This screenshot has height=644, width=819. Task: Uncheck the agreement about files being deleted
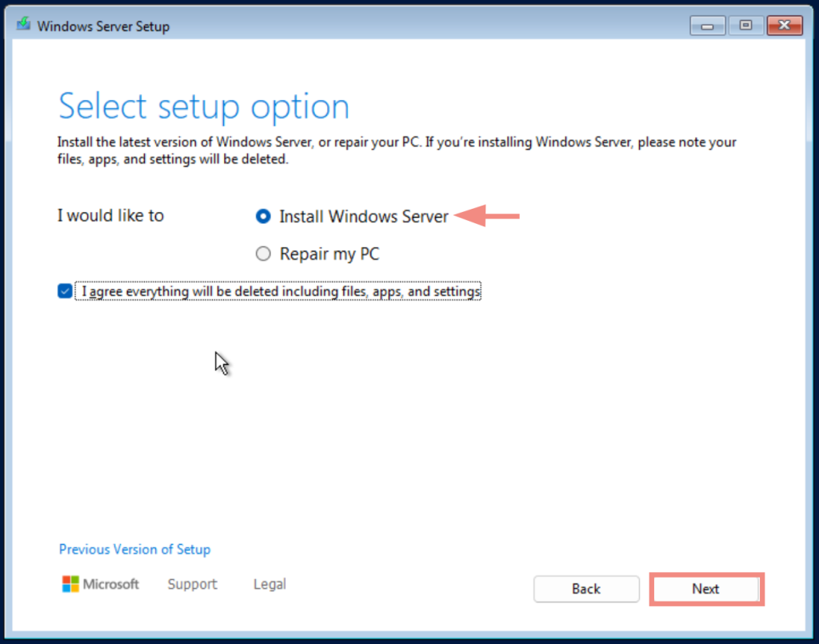64,291
